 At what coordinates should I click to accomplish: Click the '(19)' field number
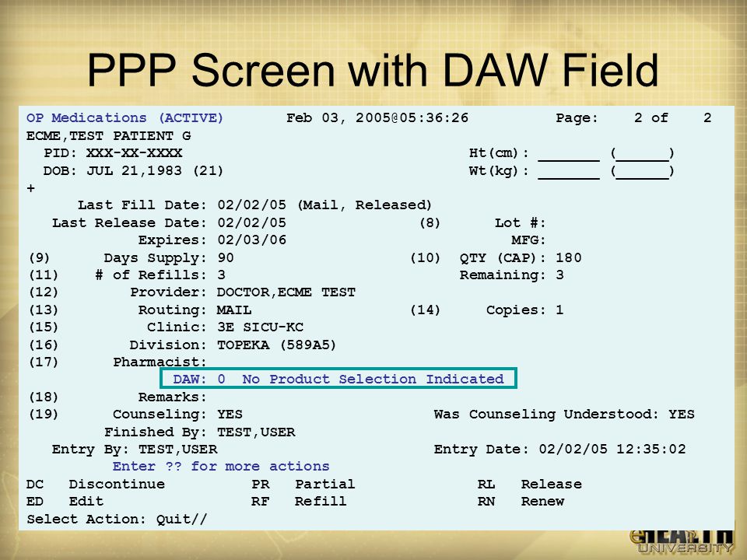click(44, 415)
